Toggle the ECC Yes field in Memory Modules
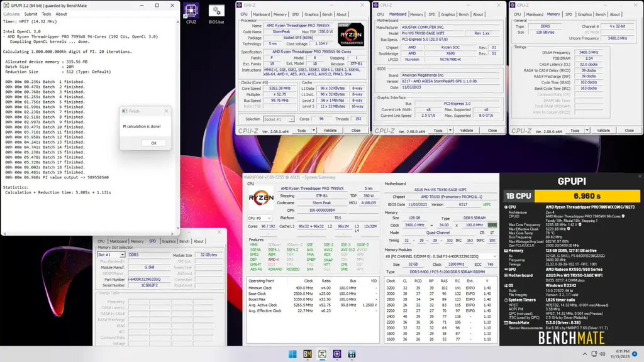This screenshot has width=644, height=362. (x=489, y=264)
